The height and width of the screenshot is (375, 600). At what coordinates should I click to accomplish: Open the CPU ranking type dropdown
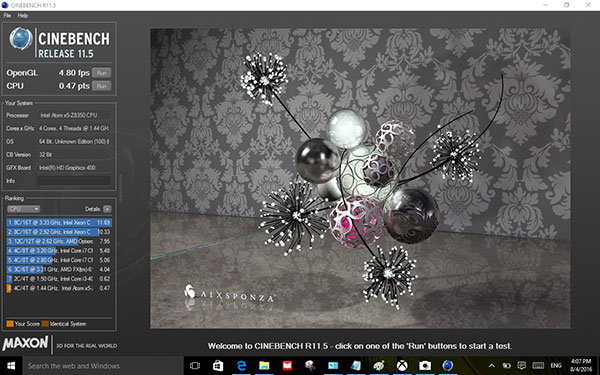pyautogui.click(x=23, y=209)
